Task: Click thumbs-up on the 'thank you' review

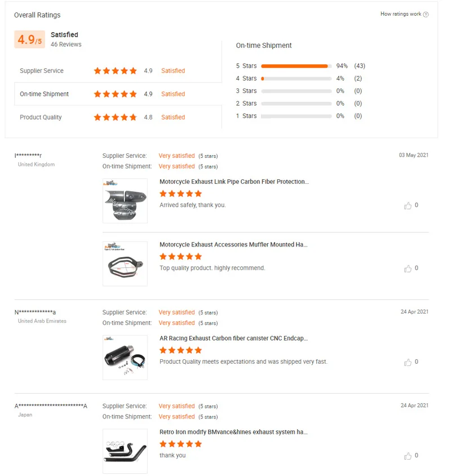Action: tap(408, 456)
